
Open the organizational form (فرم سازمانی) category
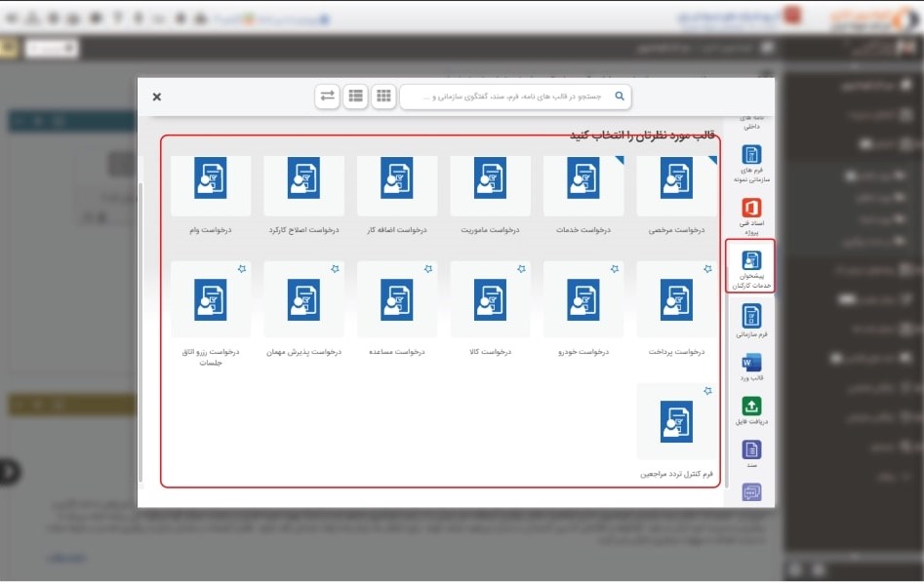tap(751, 320)
